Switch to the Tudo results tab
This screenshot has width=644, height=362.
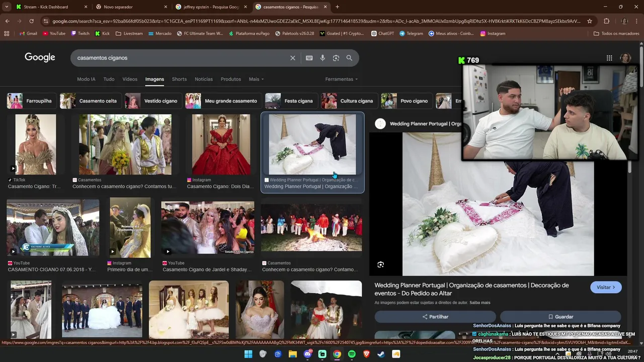point(109,79)
